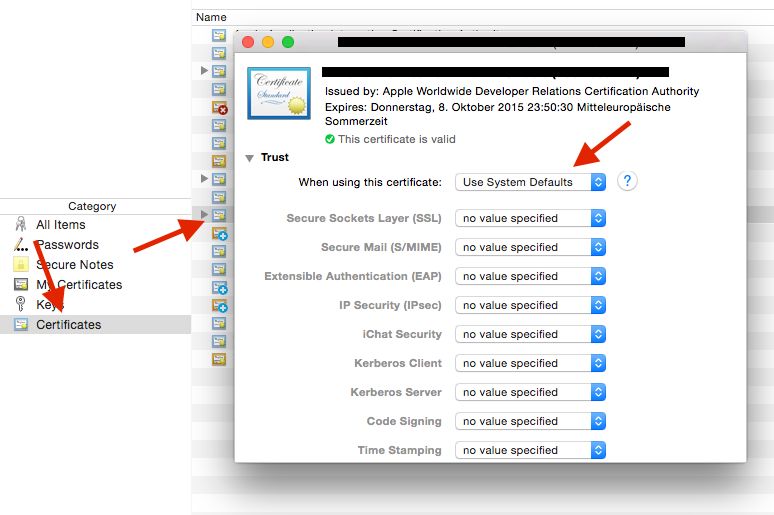Open the Kerberos Client dropdown
The image size is (774, 515).
(x=530, y=363)
